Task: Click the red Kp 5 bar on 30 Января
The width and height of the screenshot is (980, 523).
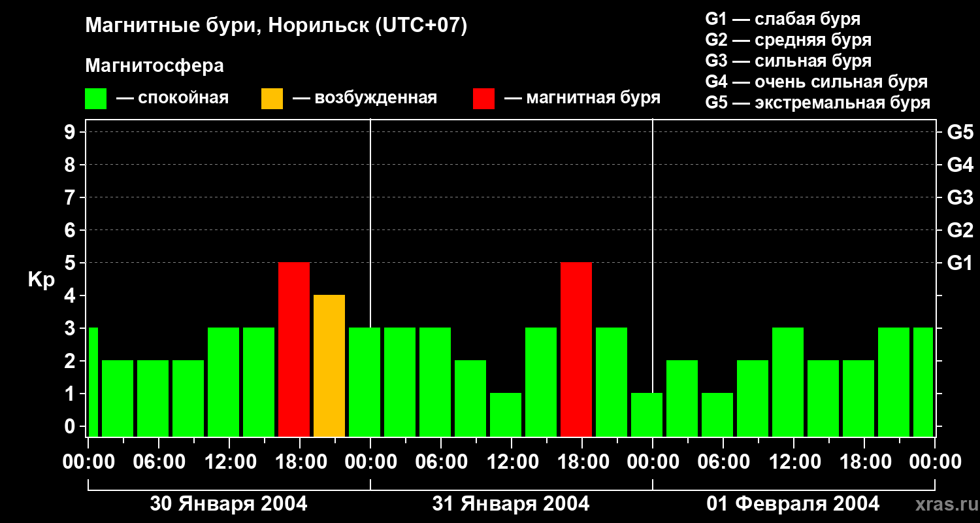Action: (x=294, y=350)
